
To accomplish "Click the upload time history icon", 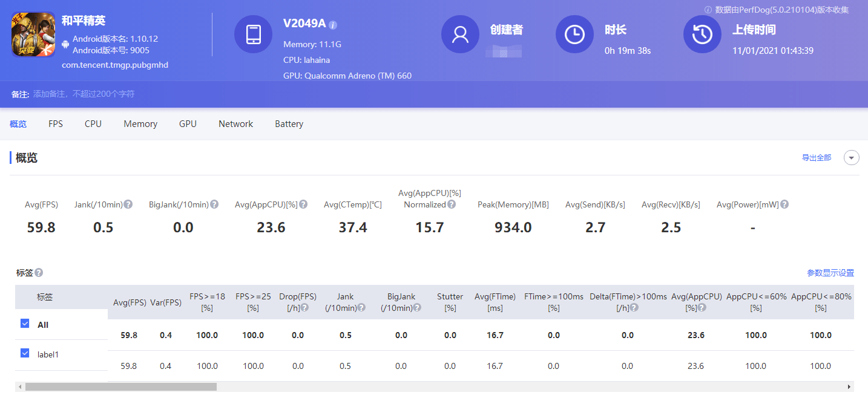I will click(x=702, y=34).
